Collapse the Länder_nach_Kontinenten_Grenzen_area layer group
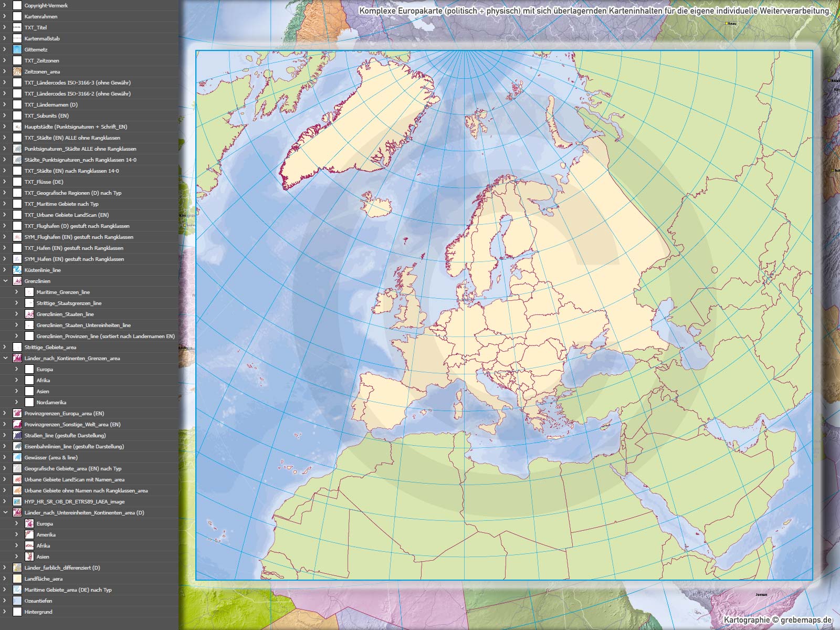This screenshot has width=840, height=630. click(5, 358)
